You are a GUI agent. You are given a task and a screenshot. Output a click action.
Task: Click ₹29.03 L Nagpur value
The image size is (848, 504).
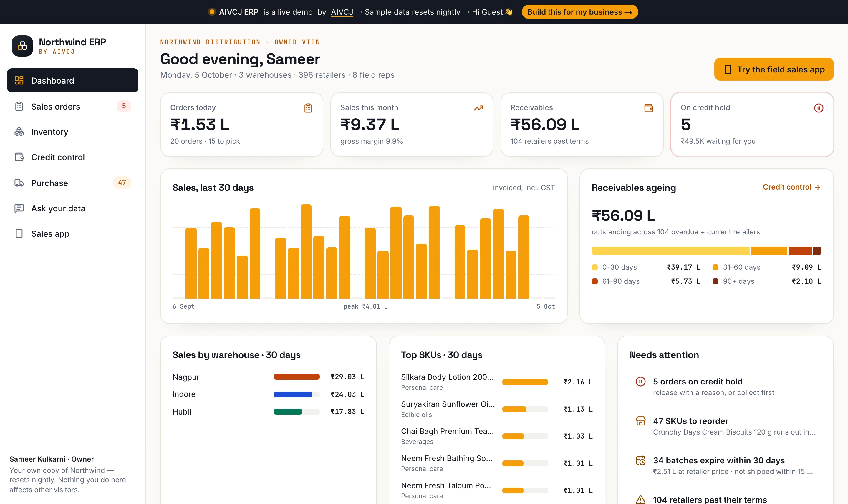pyautogui.click(x=347, y=377)
